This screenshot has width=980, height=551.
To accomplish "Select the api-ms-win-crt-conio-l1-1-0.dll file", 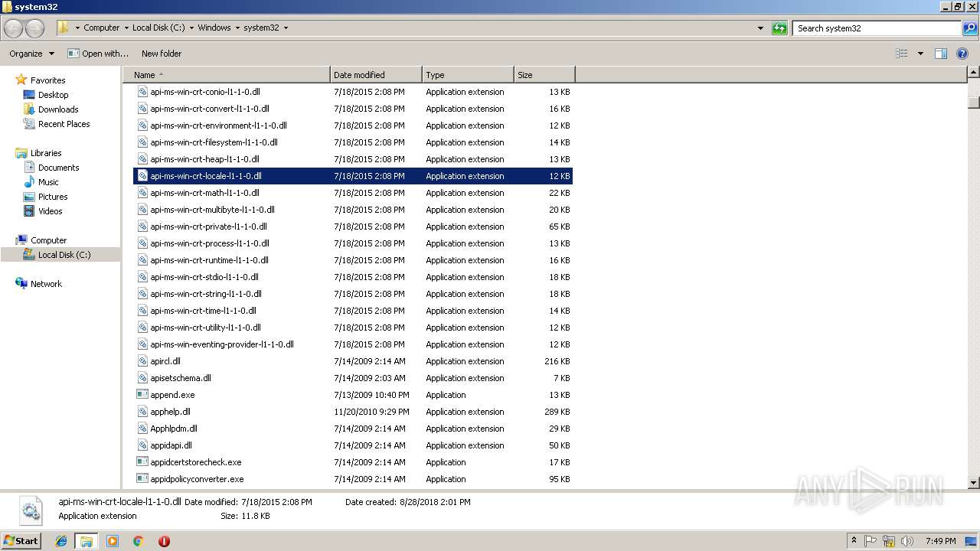I will click(353, 92).
